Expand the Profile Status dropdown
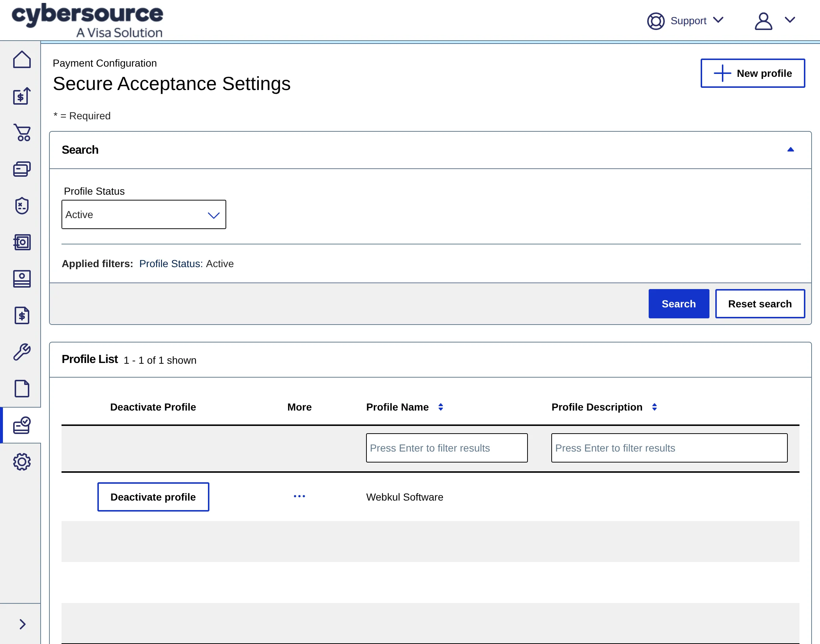This screenshot has width=820, height=644. click(144, 214)
